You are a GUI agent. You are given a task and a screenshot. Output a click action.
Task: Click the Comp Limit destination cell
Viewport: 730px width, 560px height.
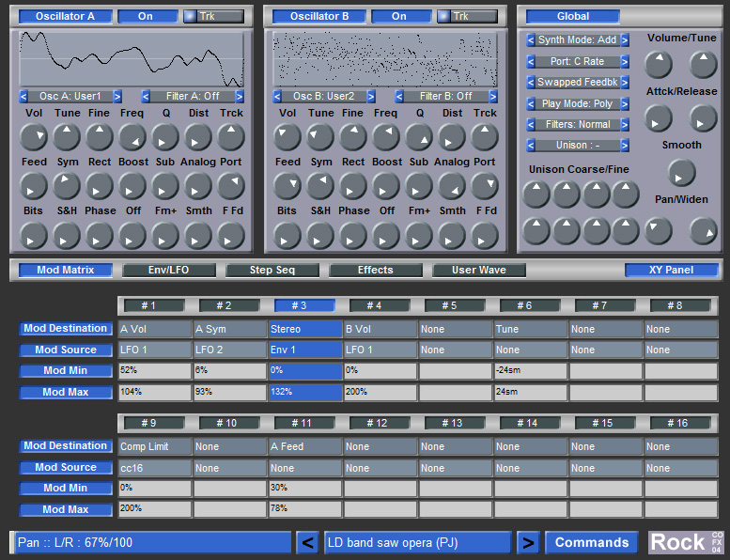click(155, 446)
